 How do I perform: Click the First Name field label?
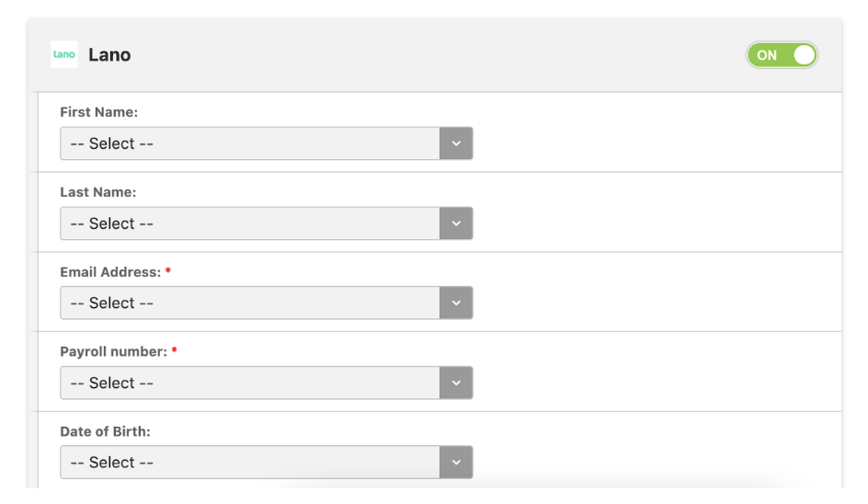(x=99, y=112)
